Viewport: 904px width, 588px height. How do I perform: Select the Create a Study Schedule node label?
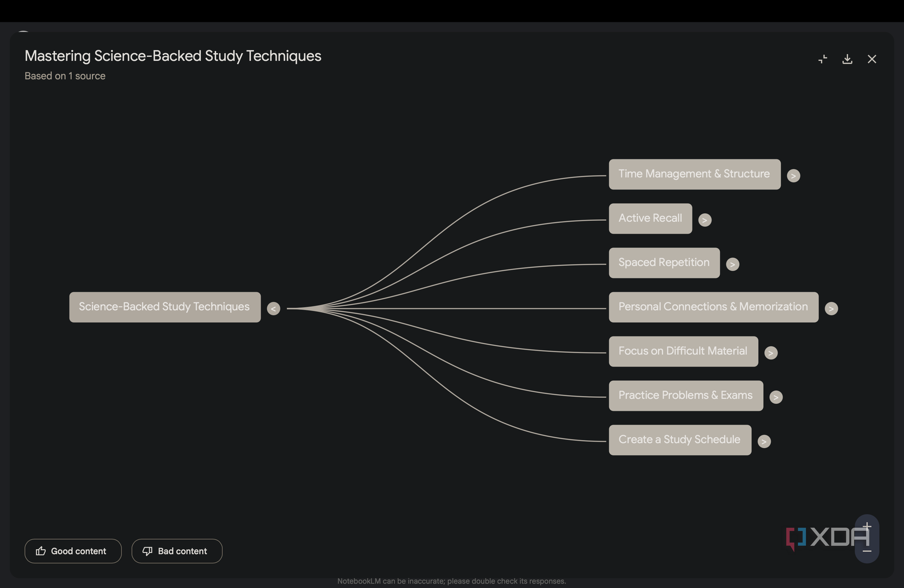[x=679, y=439]
